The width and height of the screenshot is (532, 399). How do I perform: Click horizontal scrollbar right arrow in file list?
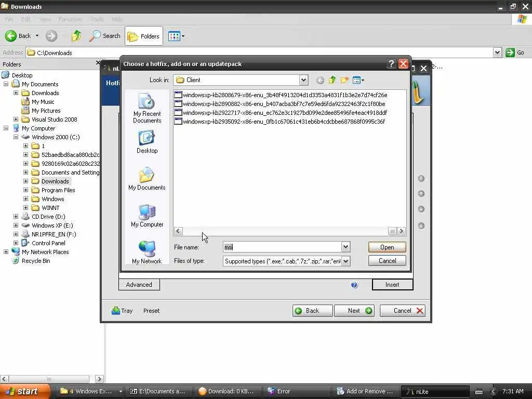(x=402, y=231)
